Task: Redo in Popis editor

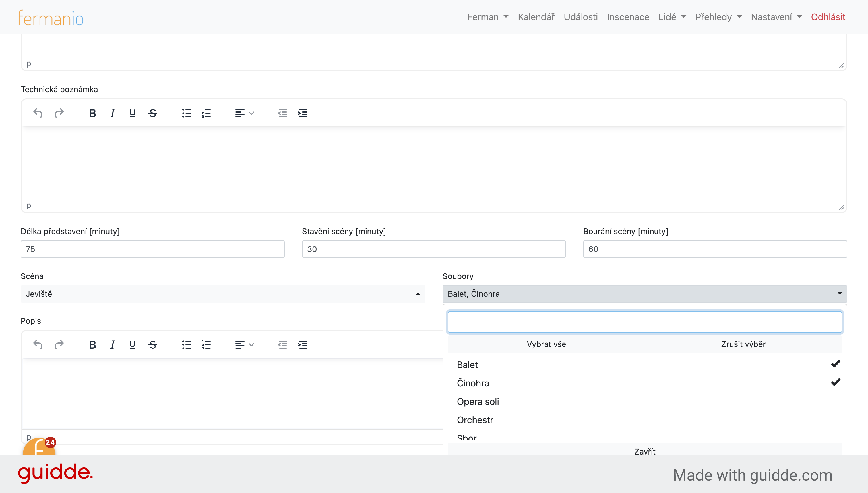Action: [x=59, y=345]
